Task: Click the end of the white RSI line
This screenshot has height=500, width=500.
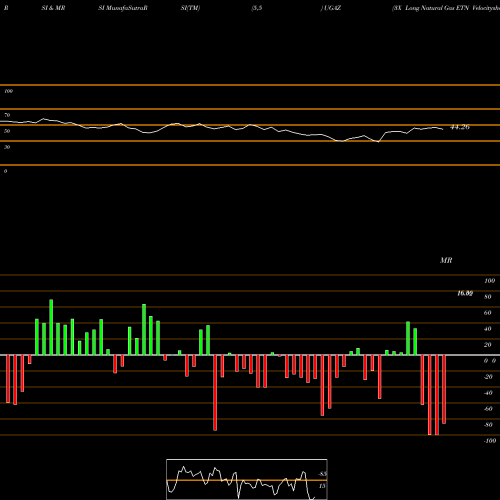Action: pyautogui.click(x=443, y=129)
